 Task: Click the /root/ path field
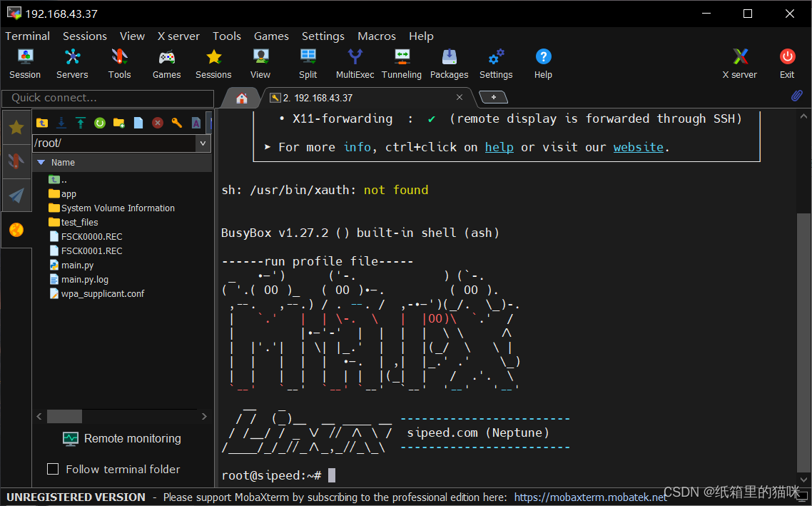tap(114, 143)
